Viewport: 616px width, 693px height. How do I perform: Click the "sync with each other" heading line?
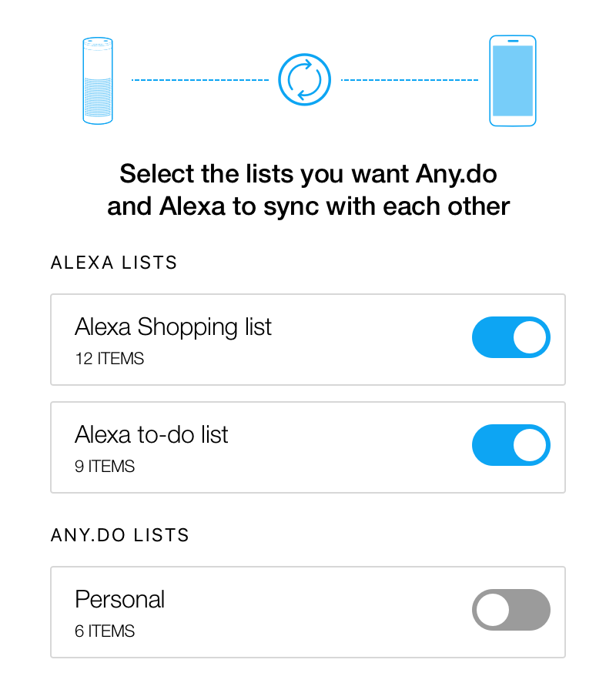[308, 206]
